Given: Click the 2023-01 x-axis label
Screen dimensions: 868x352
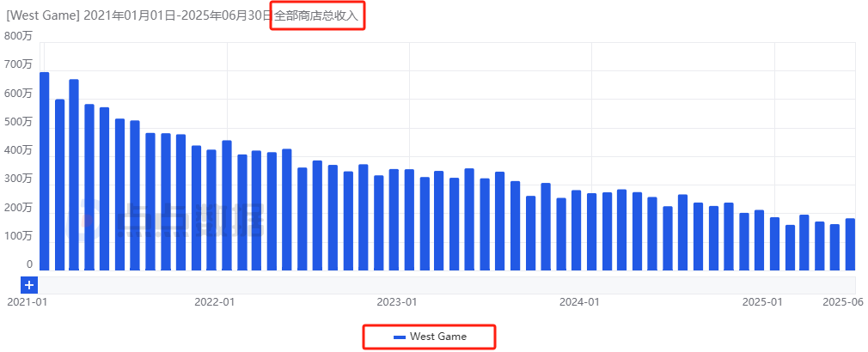Looking at the screenshot, I should pyautogui.click(x=397, y=302).
